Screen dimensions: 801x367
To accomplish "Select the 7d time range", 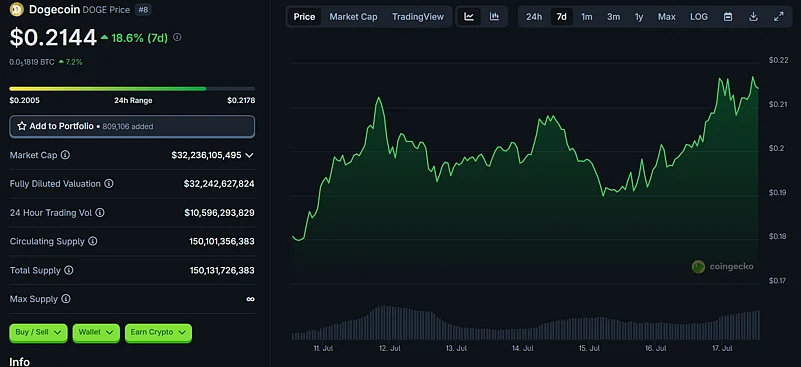I will 561,17.
